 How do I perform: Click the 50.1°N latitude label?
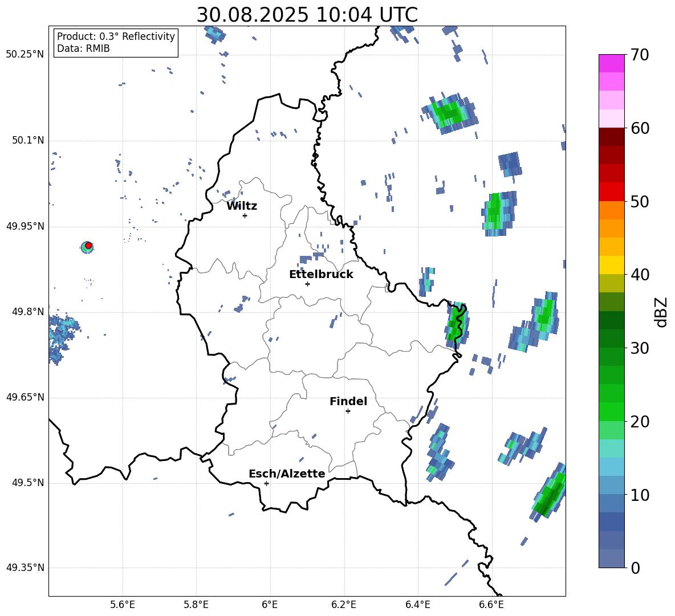tap(27, 140)
